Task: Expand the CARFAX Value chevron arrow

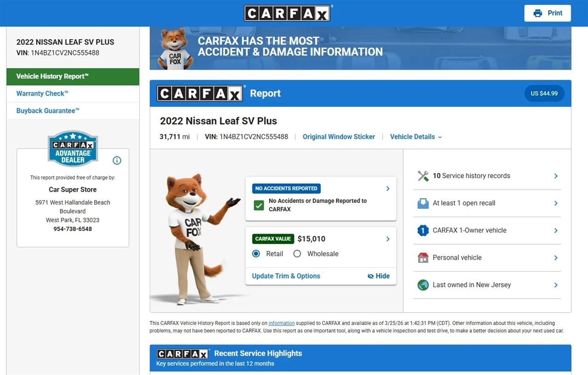Action: point(388,239)
